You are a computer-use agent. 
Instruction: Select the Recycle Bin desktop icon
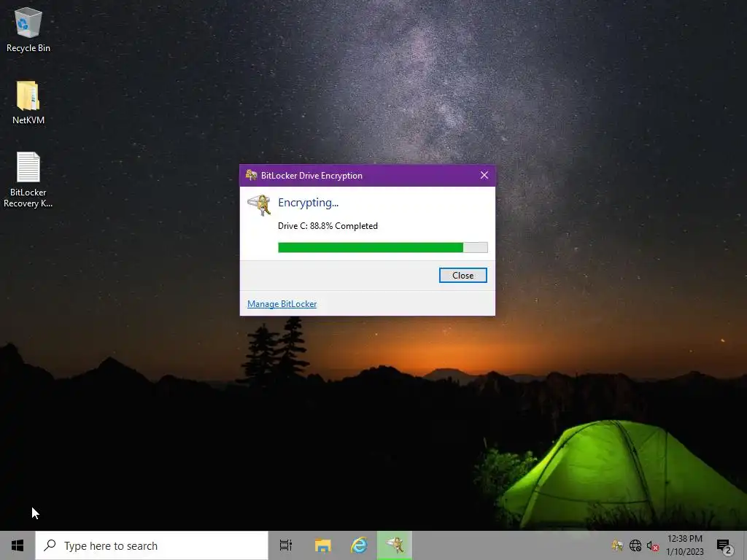(x=28, y=29)
